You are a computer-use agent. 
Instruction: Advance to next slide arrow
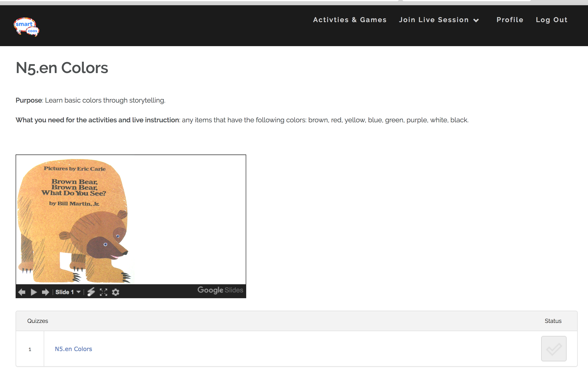45,292
